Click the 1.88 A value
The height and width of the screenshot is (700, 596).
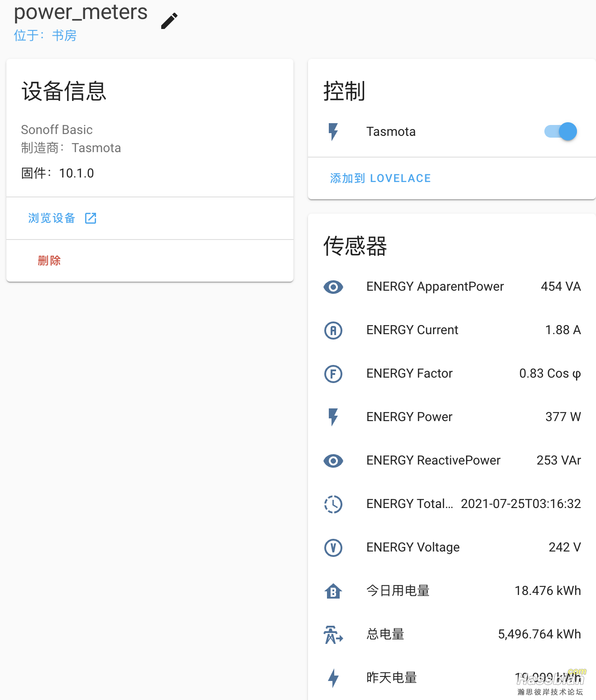coord(563,330)
